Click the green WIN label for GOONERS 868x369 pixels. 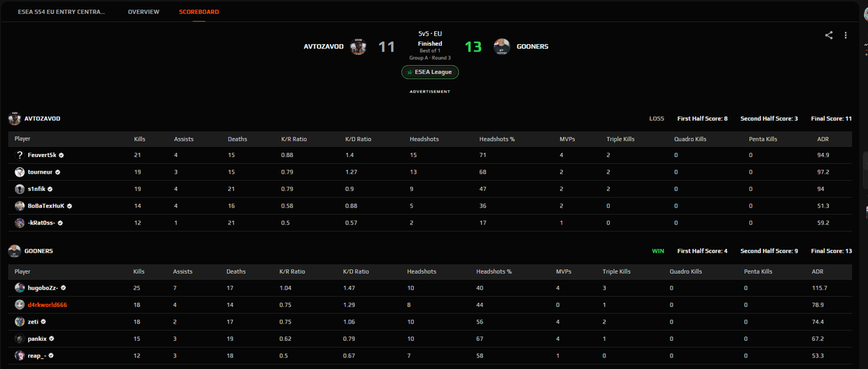coord(658,251)
